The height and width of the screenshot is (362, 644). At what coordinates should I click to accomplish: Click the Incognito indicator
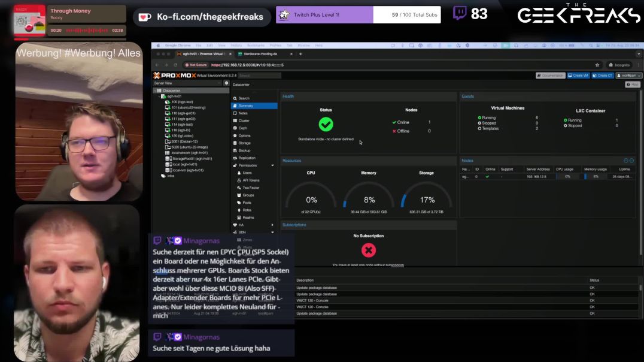619,65
